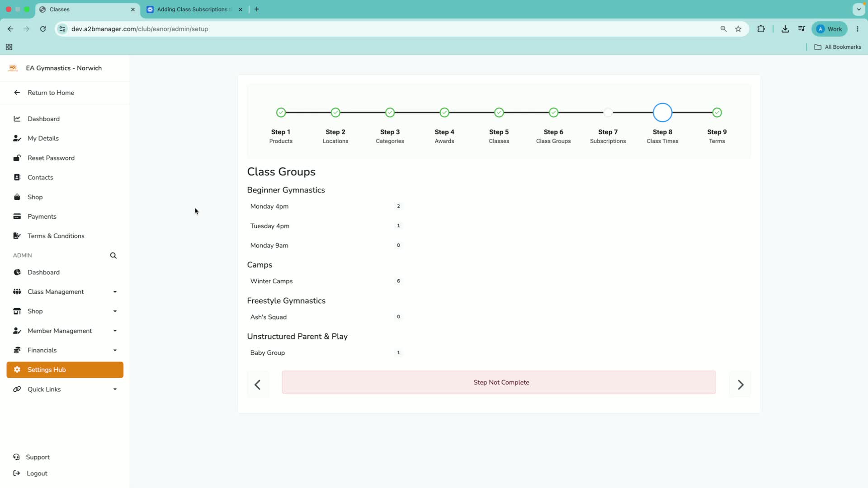Click the browser address bar URL

pyautogui.click(x=140, y=29)
